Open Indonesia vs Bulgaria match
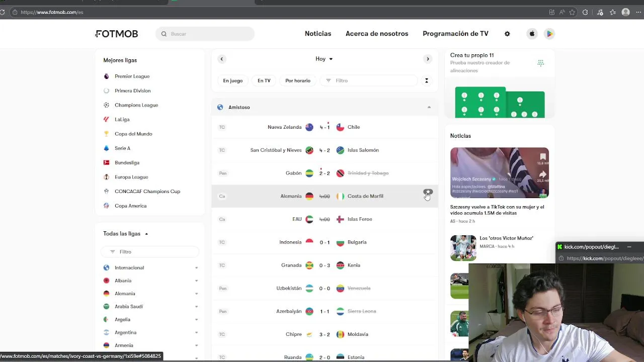The image size is (644, 362). point(325,242)
